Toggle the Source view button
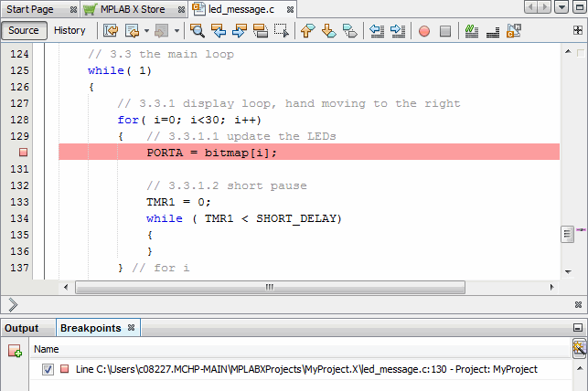Image resolution: width=588 pixels, height=391 pixels. tap(24, 30)
